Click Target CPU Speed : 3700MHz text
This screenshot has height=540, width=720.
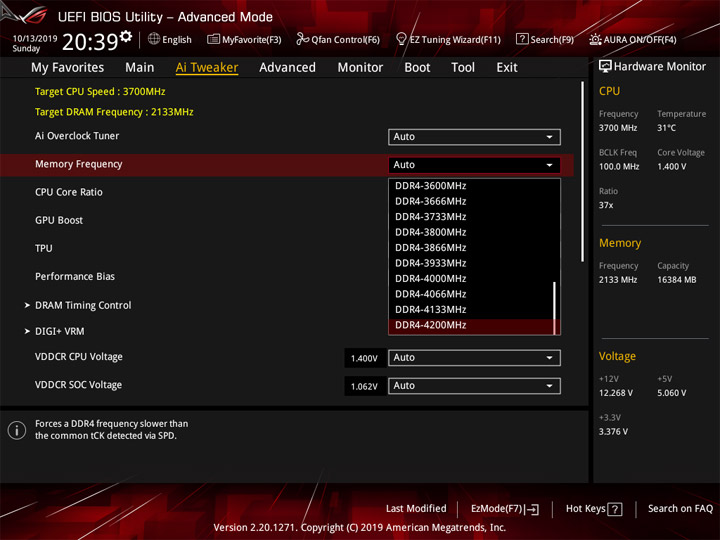pos(100,91)
